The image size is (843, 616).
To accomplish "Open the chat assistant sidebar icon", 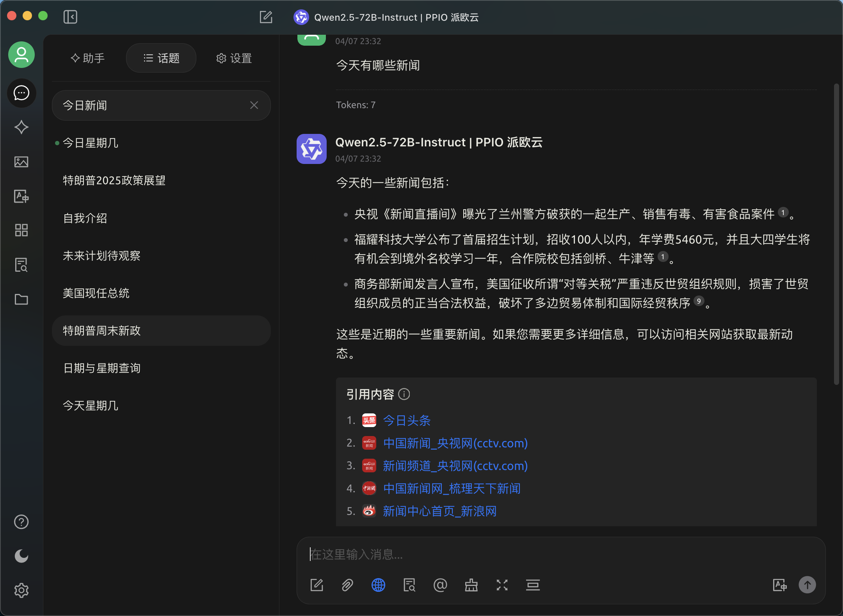I will [21, 93].
